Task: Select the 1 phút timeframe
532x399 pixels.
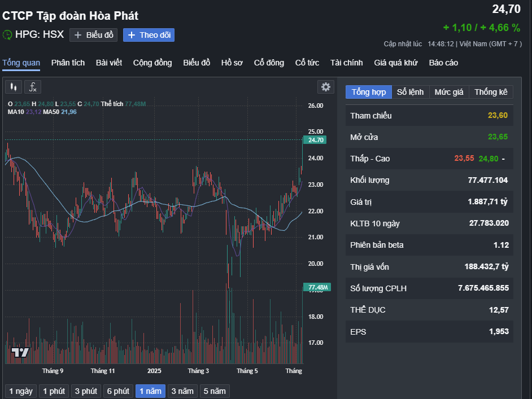Action: point(54,391)
